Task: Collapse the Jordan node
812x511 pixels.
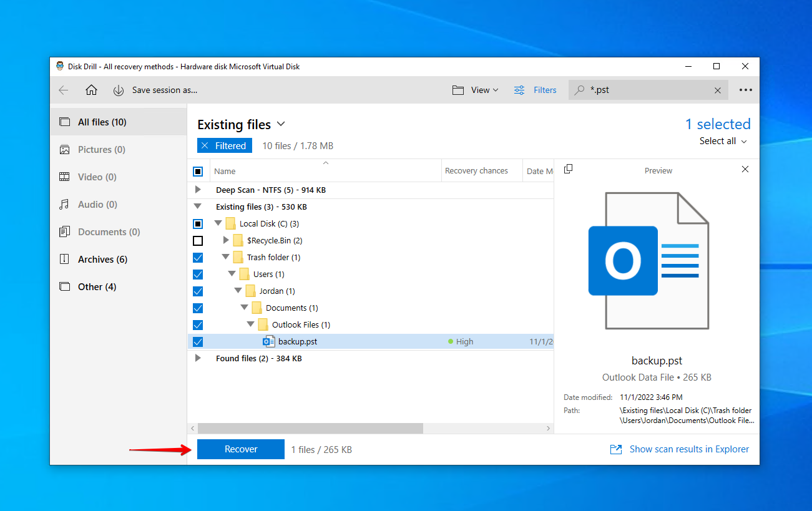Action: [238, 291]
